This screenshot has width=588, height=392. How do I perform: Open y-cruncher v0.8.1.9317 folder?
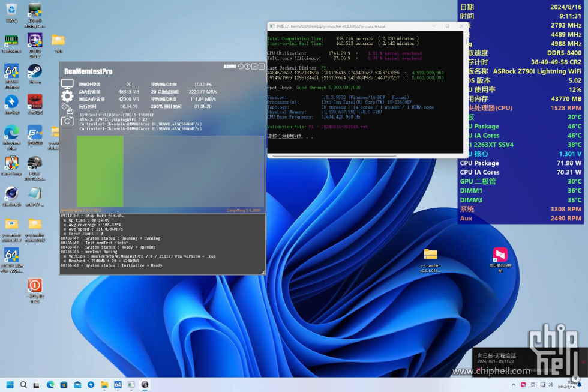pos(11,231)
